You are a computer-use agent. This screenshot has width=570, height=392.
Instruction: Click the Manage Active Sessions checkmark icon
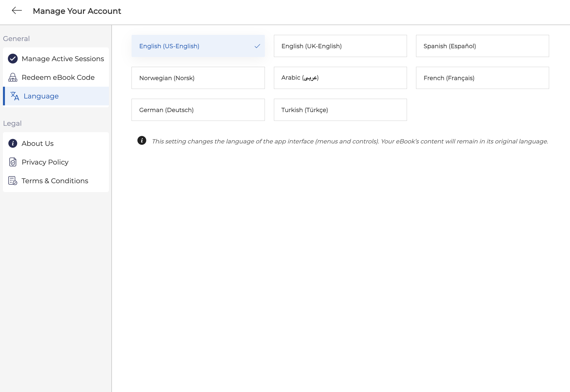click(13, 59)
